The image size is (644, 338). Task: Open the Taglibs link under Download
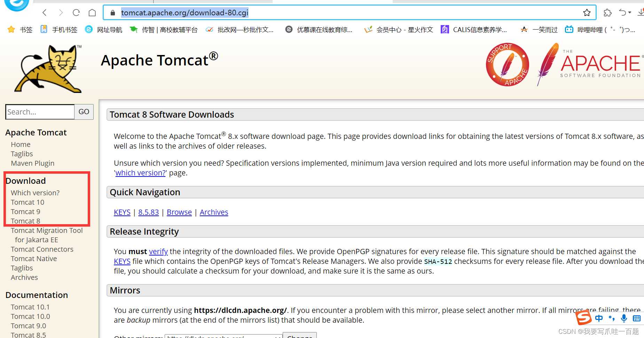click(x=22, y=268)
